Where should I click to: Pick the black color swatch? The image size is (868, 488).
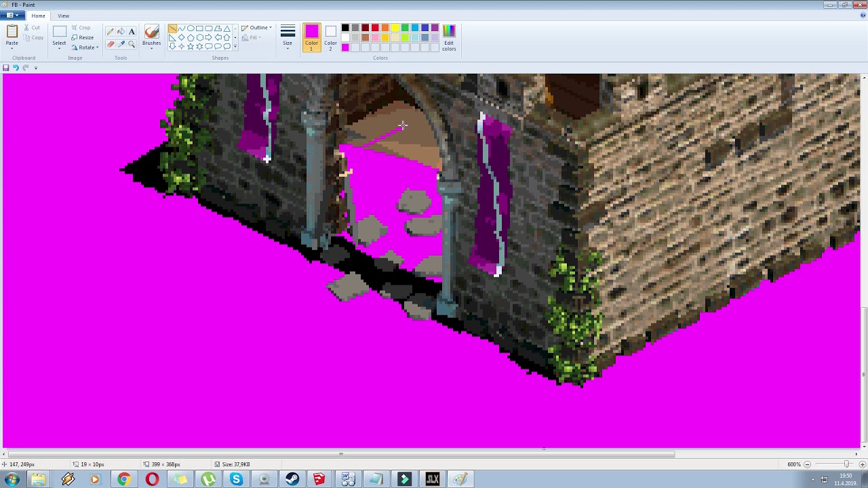point(345,28)
